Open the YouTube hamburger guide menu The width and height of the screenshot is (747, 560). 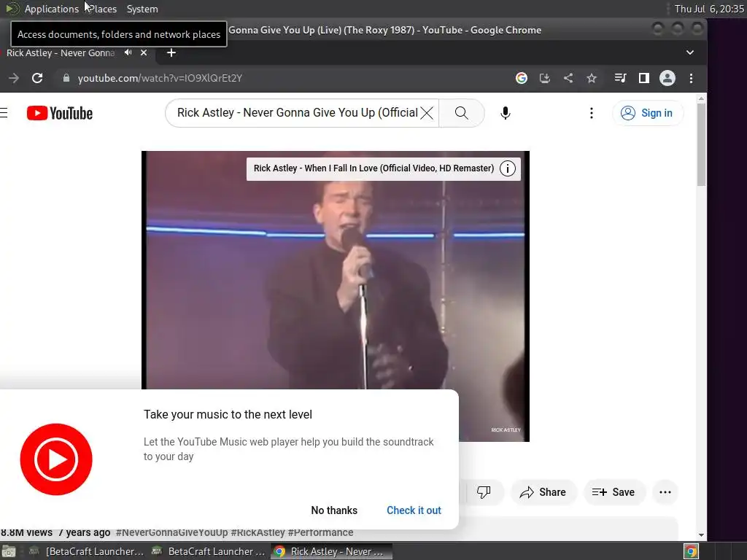tap(4, 113)
